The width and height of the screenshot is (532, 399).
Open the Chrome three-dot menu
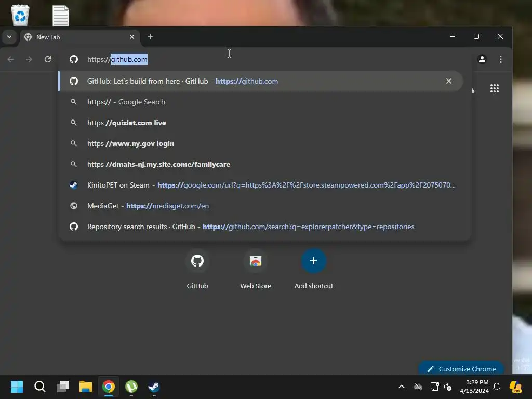[x=501, y=59]
